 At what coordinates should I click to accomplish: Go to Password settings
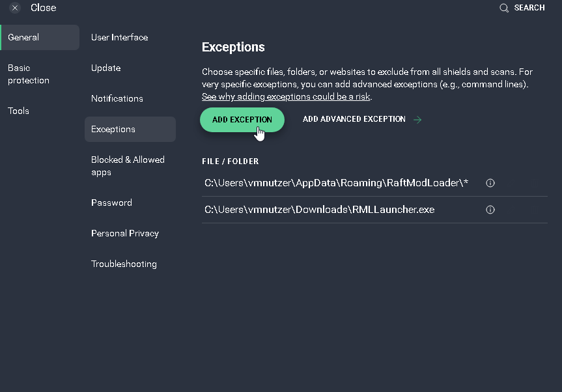pos(111,203)
